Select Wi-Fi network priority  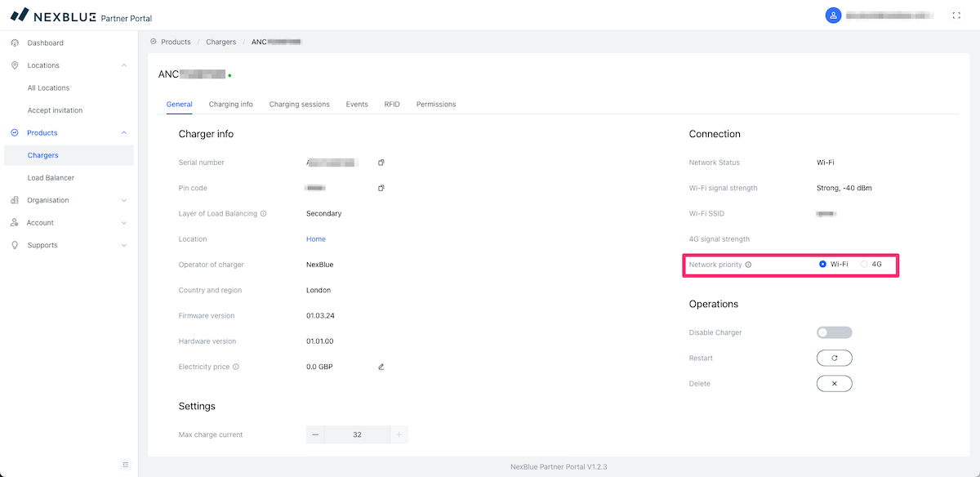[x=823, y=265]
